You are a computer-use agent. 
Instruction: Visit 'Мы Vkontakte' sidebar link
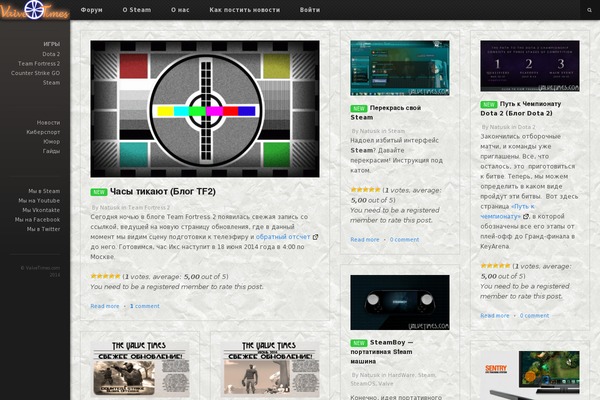click(x=41, y=210)
